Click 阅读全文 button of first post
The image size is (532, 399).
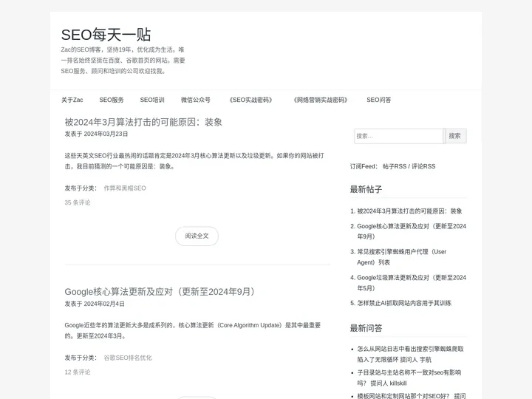coord(197,236)
